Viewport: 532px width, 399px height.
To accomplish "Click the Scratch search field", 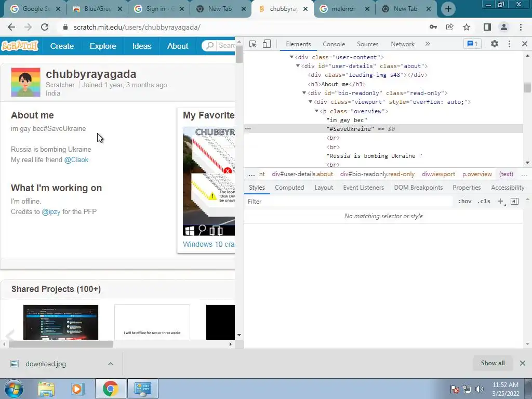I will [x=218, y=46].
